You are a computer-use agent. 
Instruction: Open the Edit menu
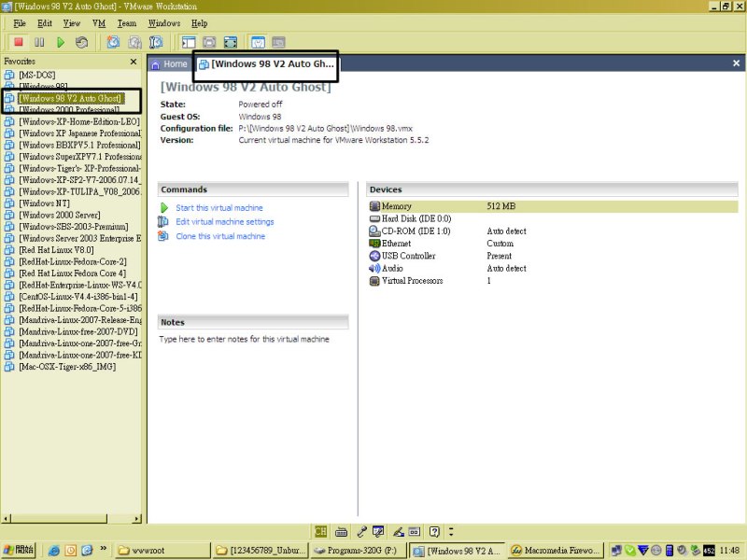coord(45,23)
